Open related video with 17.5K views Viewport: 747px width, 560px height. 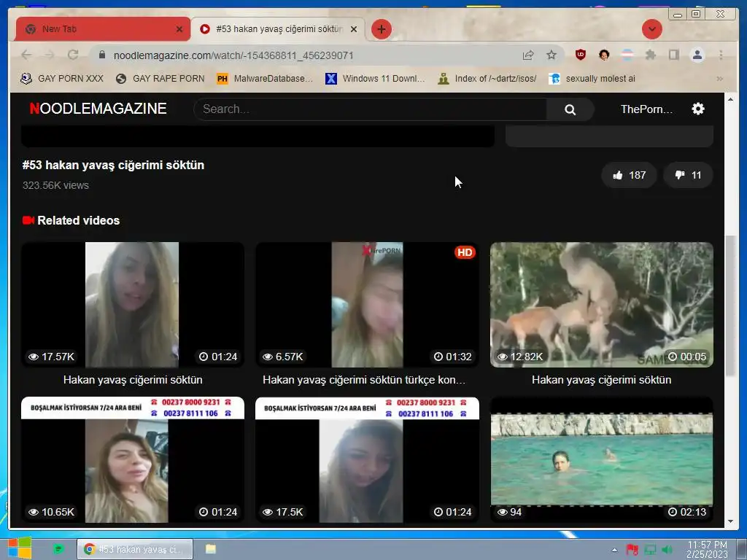(367, 459)
